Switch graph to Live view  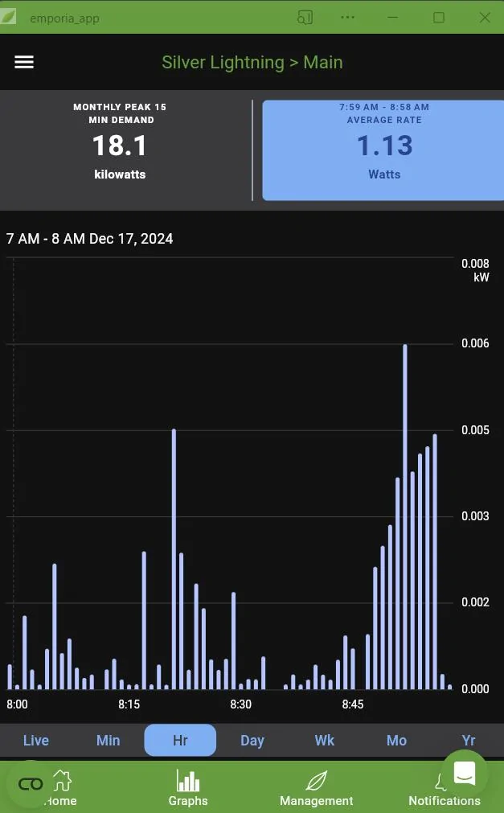tap(36, 741)
